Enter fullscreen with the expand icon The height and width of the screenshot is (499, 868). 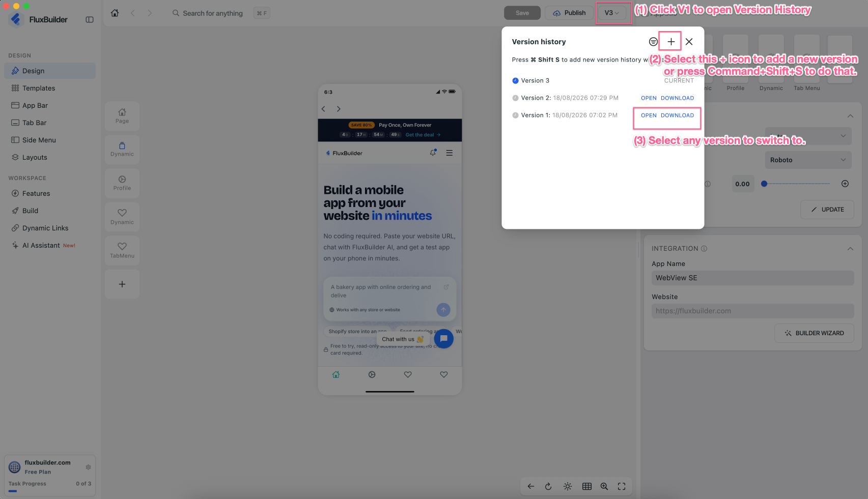point(622,486)
